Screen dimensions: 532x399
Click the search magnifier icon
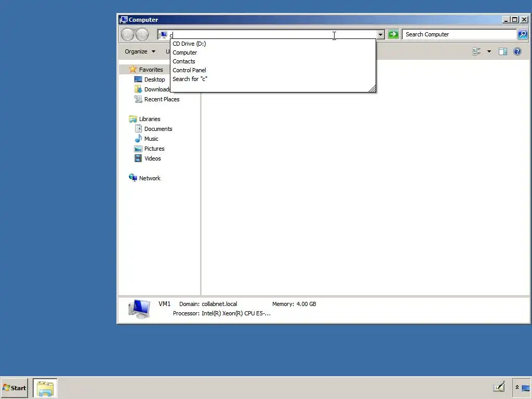[x=523, y=34]
